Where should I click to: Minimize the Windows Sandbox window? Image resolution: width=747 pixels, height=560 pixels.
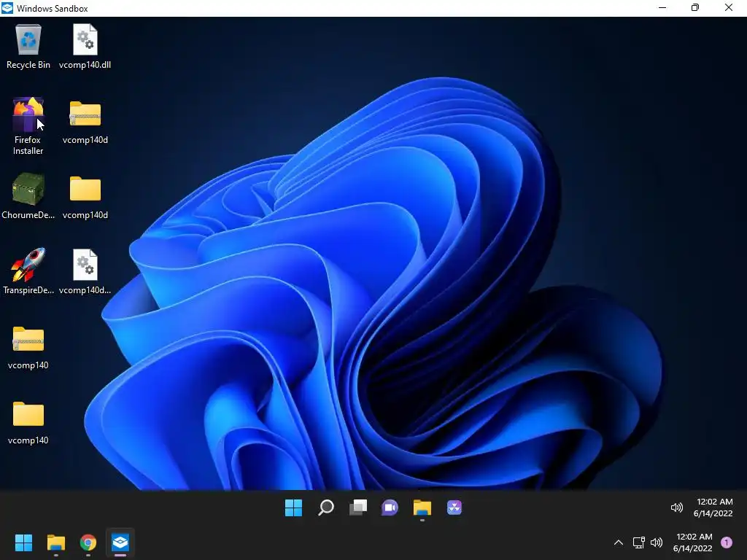[662, 7]
